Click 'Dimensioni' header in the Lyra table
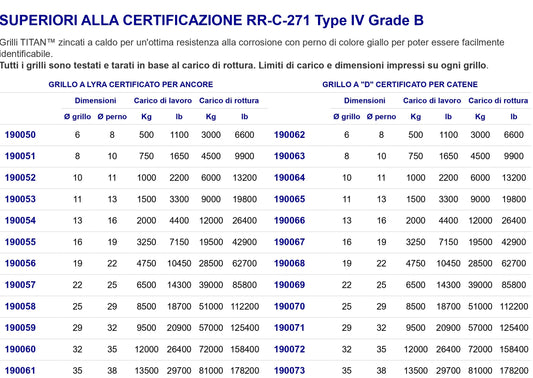The height and width of the screenshot is (378, 533). pos(96,101)
